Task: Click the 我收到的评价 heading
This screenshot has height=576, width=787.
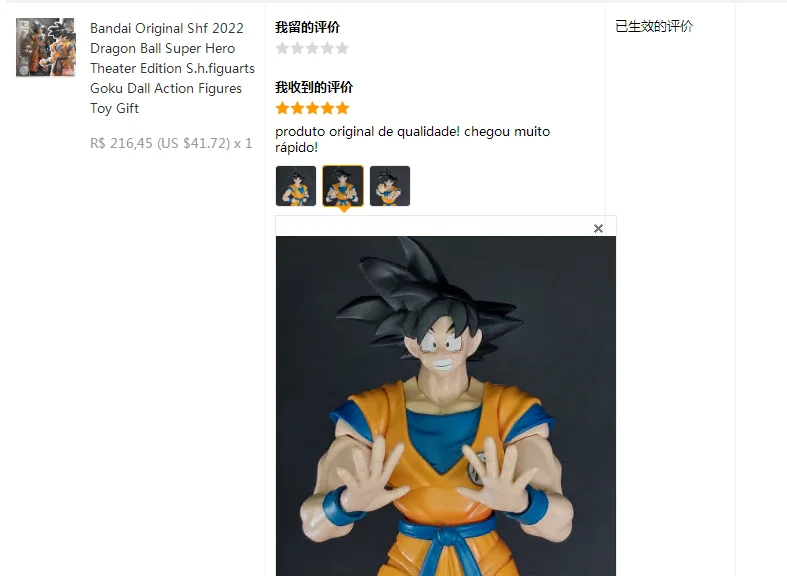Action: click(x=314, y=87)
